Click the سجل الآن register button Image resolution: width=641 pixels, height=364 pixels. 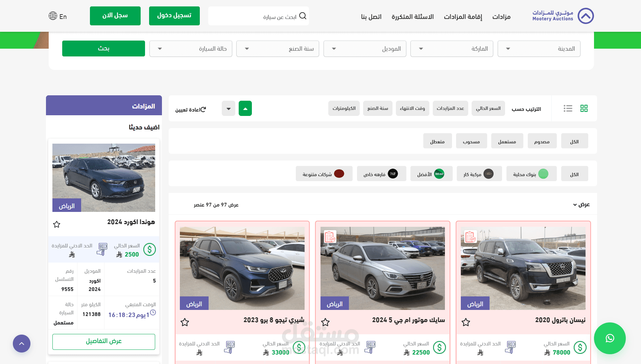(x=115, y=16)
